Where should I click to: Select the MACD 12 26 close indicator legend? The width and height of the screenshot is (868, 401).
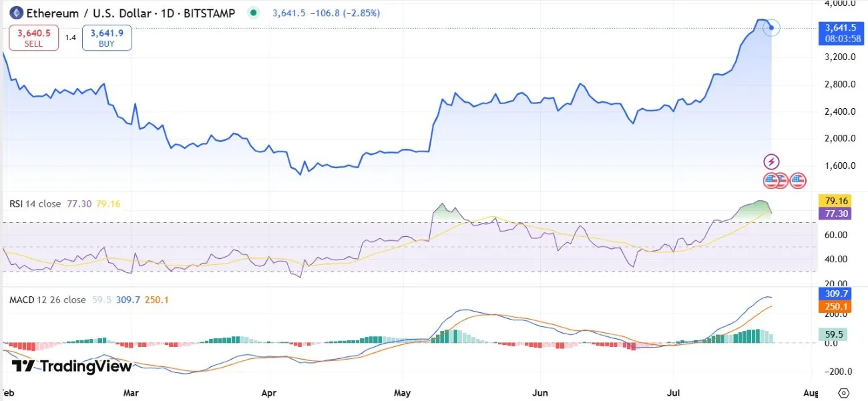(47, 300)
